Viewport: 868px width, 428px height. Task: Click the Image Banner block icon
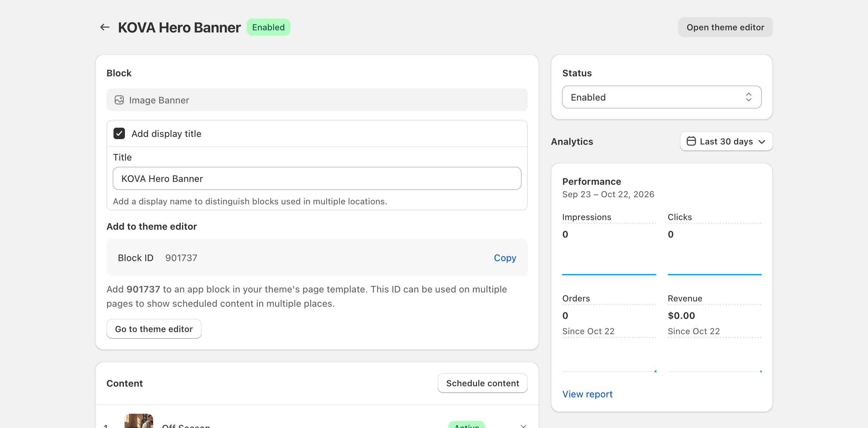coord(119,100)
